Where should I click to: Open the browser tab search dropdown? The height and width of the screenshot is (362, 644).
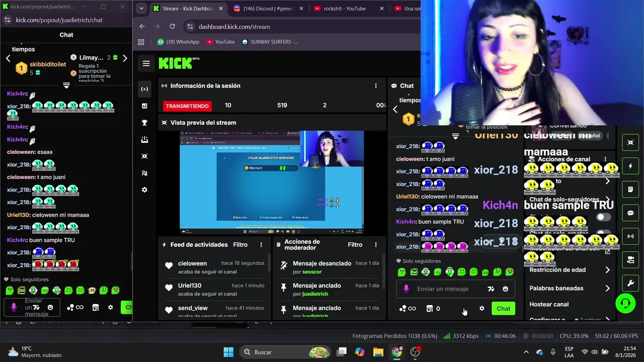tap(141, 9)
